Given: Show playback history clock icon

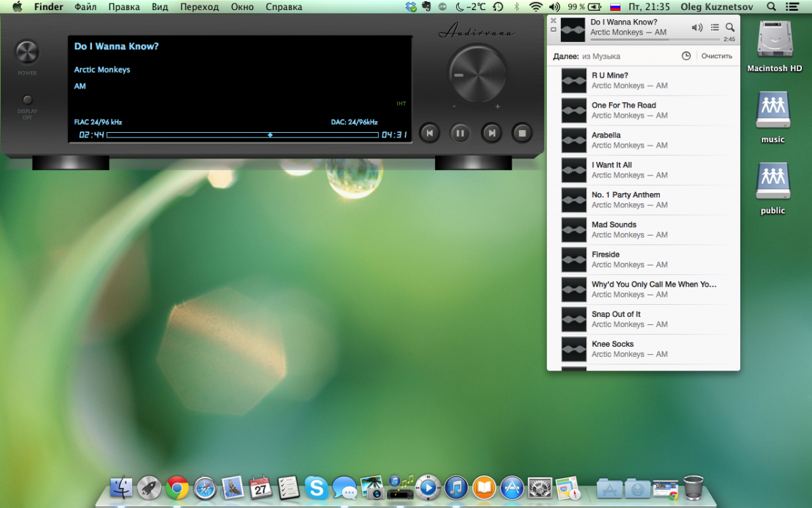Looking at the screenshot, I should click(x=686, y=56).
